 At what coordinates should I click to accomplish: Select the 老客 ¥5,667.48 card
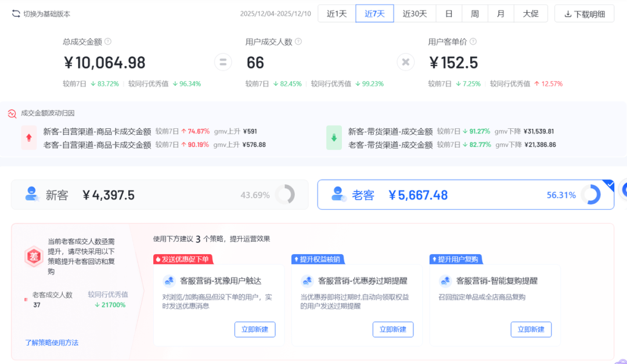(466, 194)
